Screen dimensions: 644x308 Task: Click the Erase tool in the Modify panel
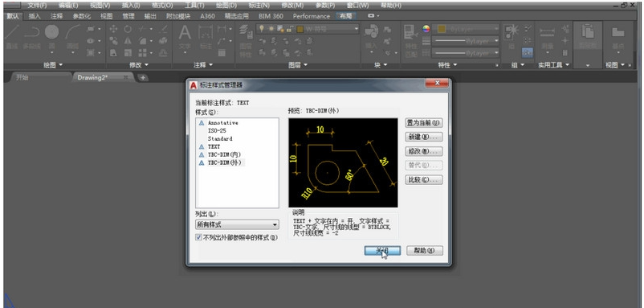[164, 29]
